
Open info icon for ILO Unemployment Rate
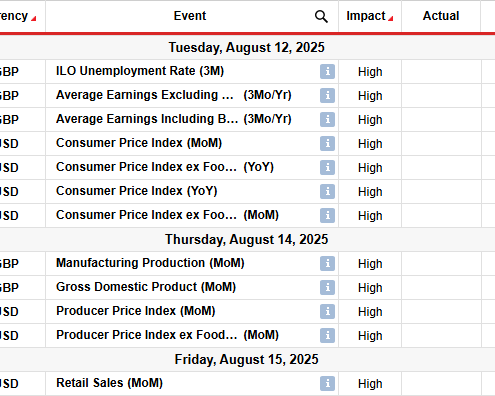[x=327, y=71]
